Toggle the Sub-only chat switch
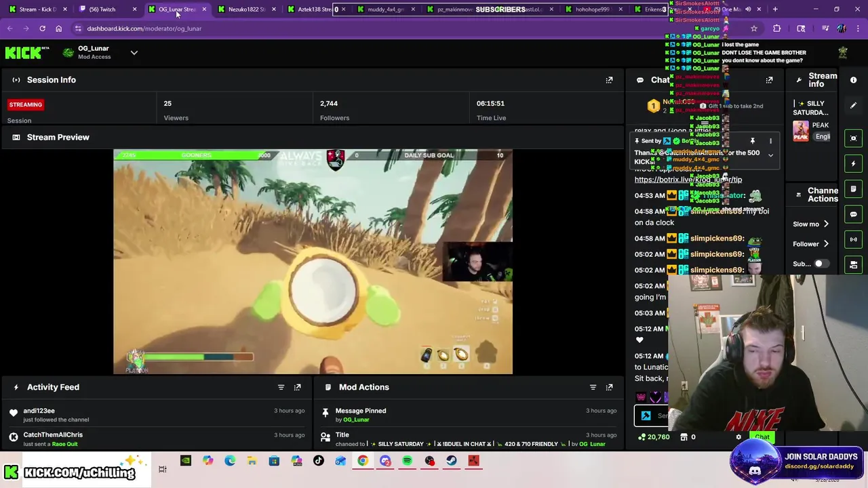Viewport: 868px width, 488px height. 821,264
